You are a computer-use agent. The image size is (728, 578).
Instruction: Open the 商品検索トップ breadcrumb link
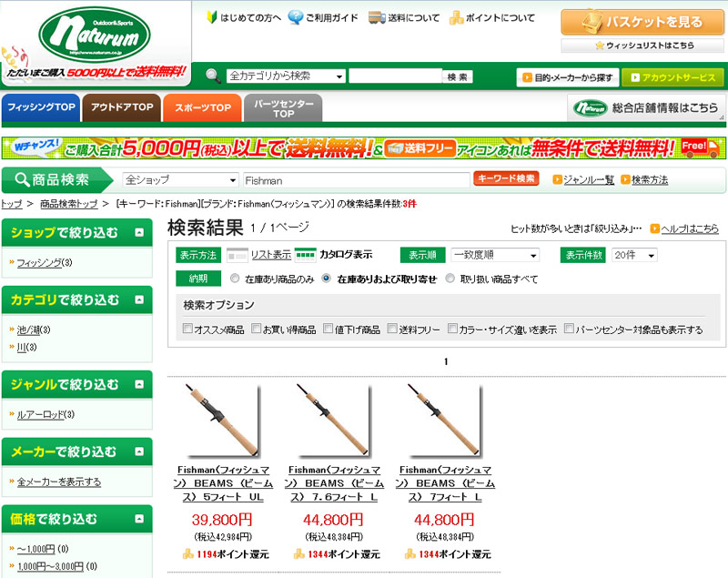pos(69,204)
